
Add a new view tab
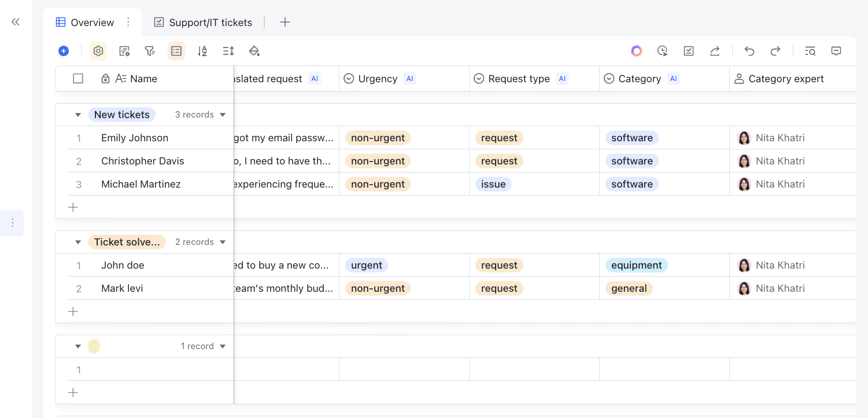(285, 23)
